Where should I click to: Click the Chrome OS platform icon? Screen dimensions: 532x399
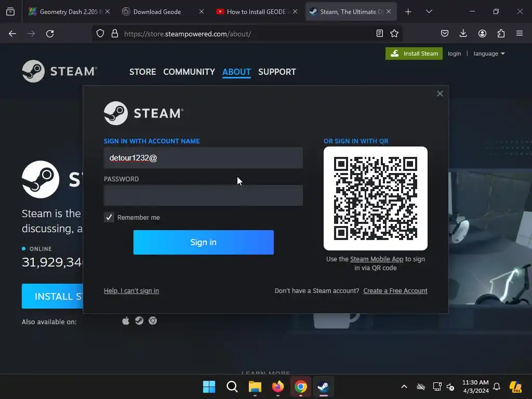(x=153, y=321)
